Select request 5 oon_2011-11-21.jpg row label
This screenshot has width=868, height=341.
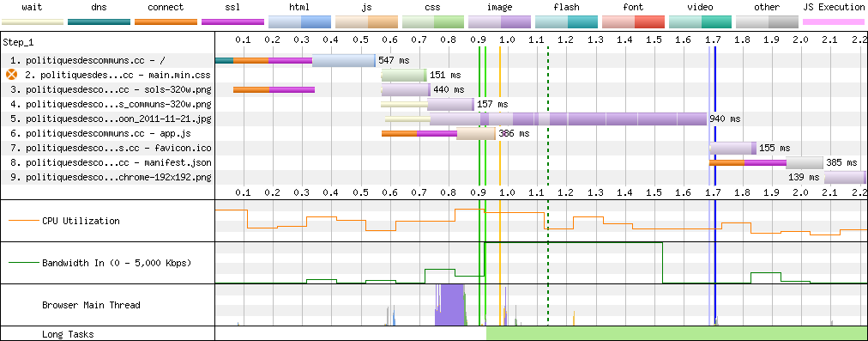(x=111, y=118)
